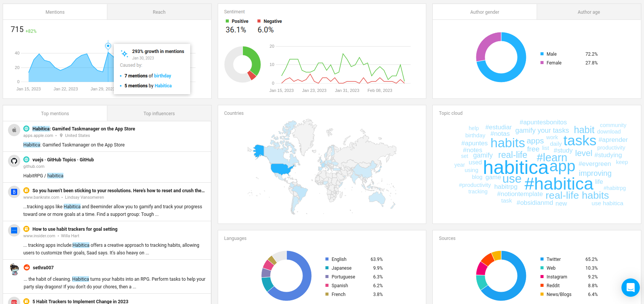Click '#notiontemplate' in topic cloud

pyautogui.click(x=519, y=194)
